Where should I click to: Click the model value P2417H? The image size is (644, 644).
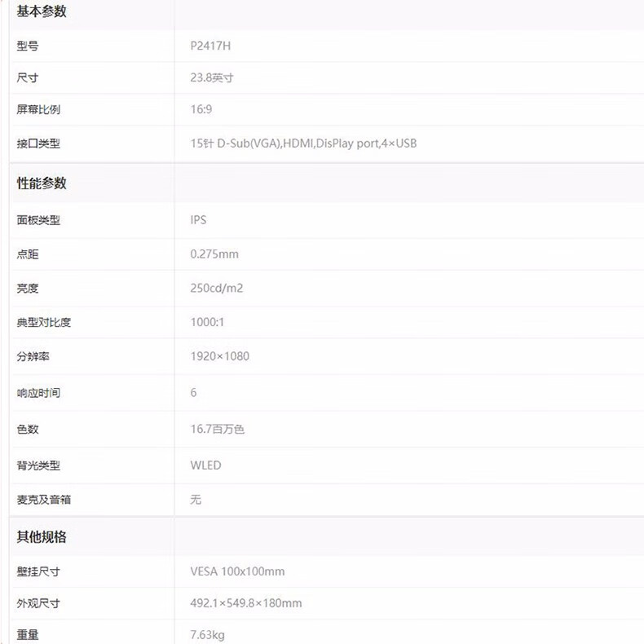pyautogui.click(x=210, y=46)
